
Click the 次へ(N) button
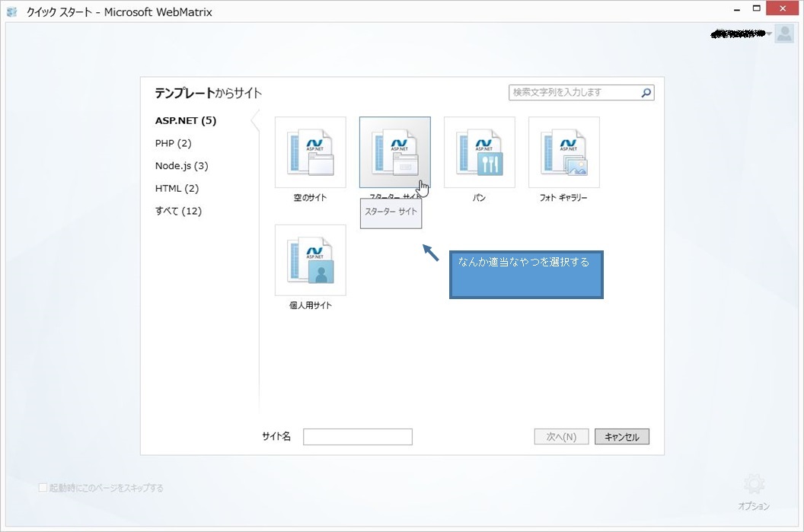pyautogui.click(x=561, y=437)
